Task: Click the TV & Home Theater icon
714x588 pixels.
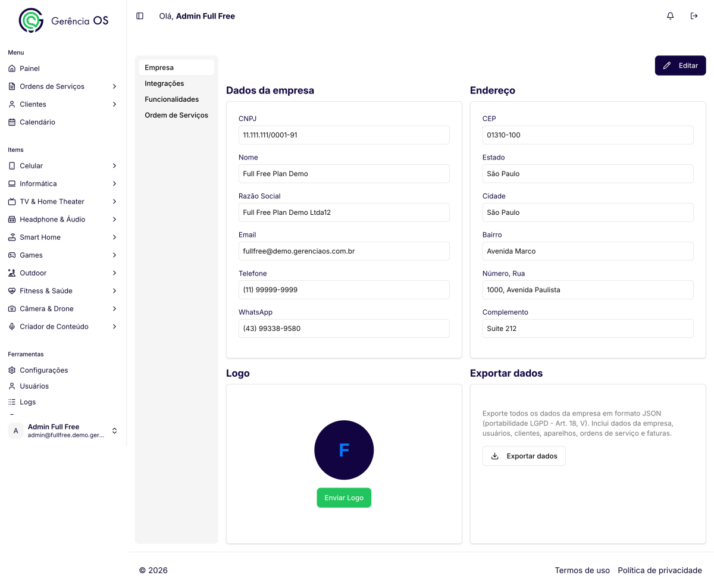Action: pos(12,202)
